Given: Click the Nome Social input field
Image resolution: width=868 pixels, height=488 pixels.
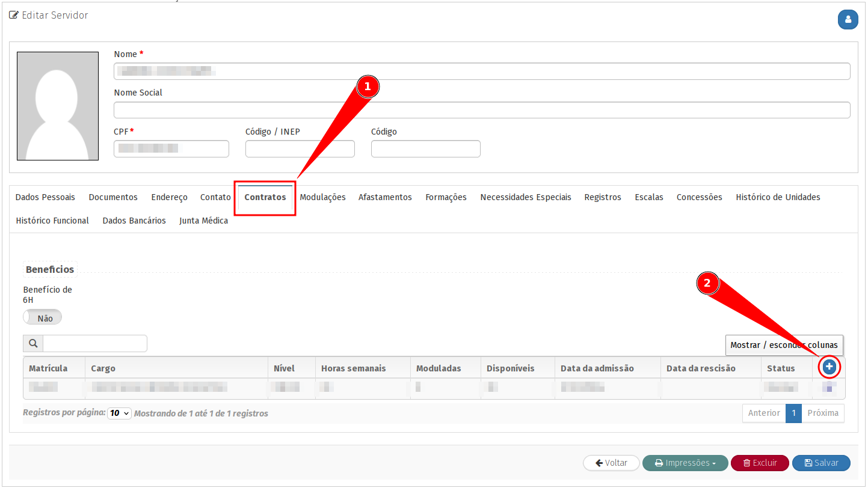Looking at the screenshot, I should point(481,110).
